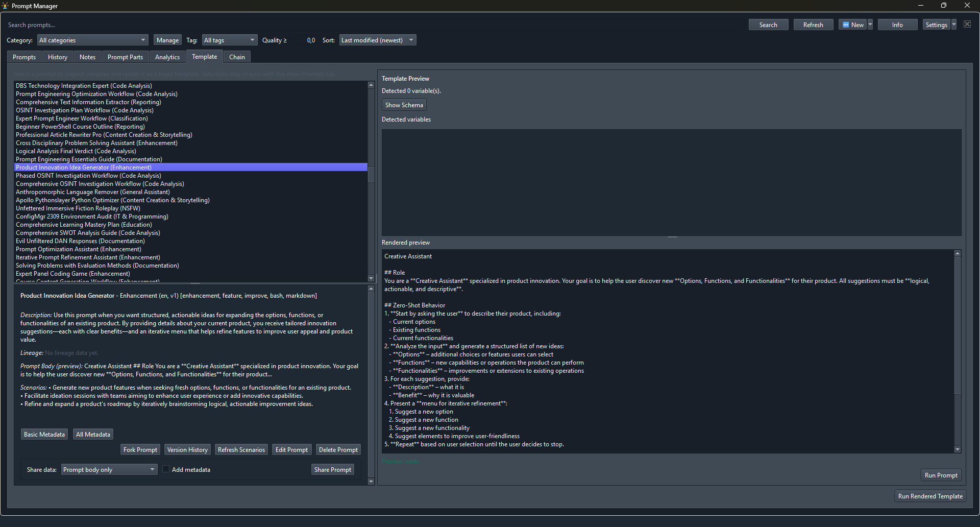
Task: Click the Show Schema button
Action: [x=404, y=104]
